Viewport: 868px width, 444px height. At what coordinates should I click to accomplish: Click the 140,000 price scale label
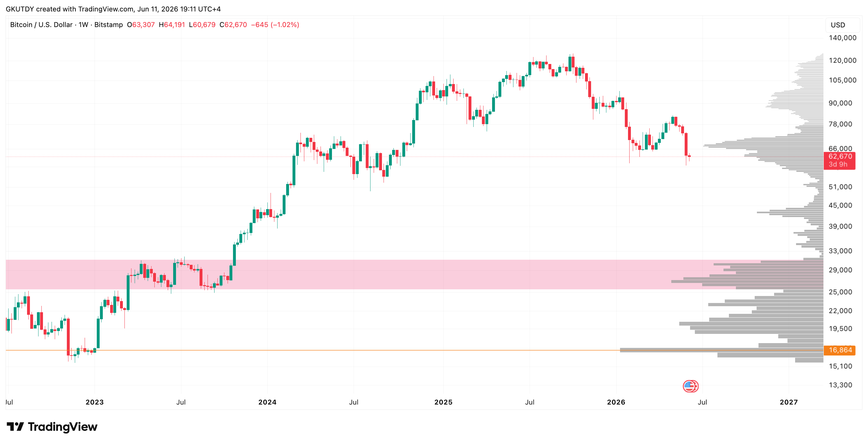[x=843, y=38]
